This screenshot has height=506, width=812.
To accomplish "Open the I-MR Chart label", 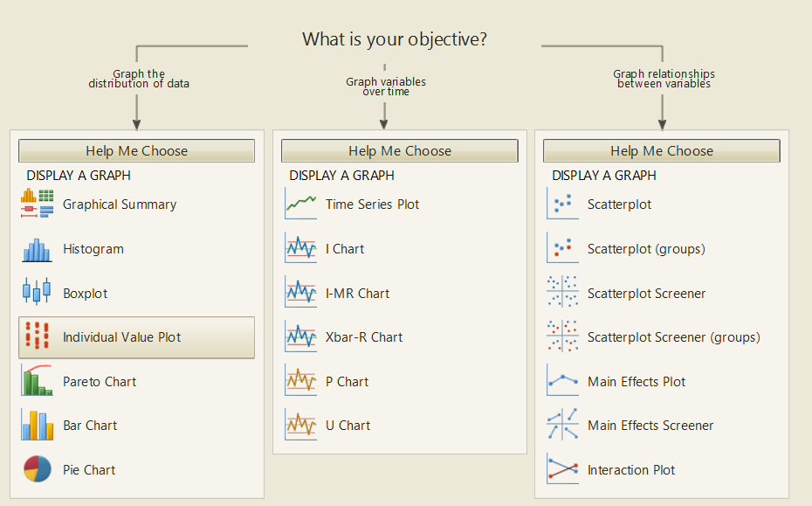I will [357, 294].
